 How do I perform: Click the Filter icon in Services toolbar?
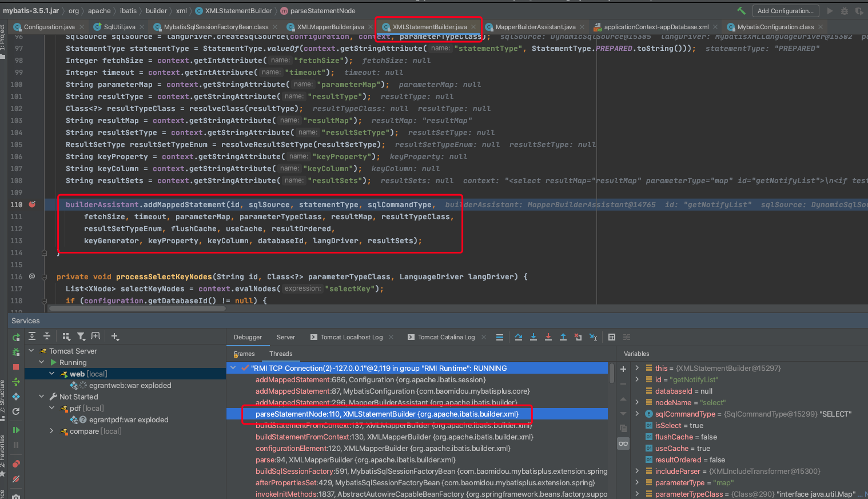point(81,336)
